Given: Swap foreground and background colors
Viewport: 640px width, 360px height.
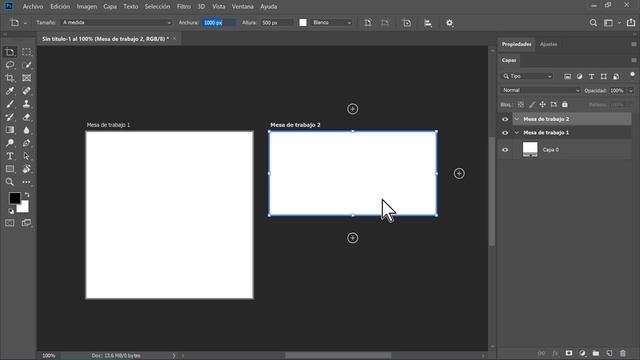Looking at the screenshot, I should tap(27, 195).
